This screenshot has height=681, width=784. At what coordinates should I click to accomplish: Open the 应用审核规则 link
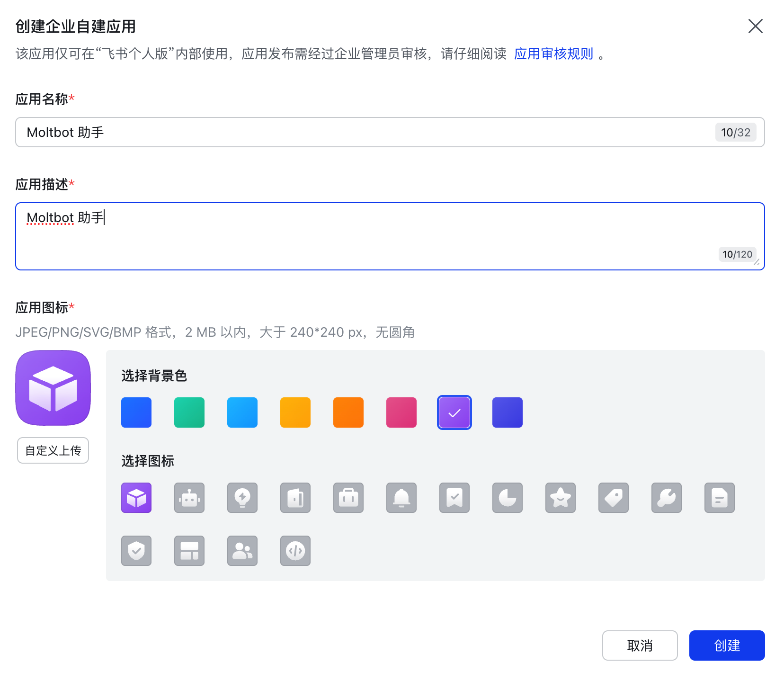[553, 54]
